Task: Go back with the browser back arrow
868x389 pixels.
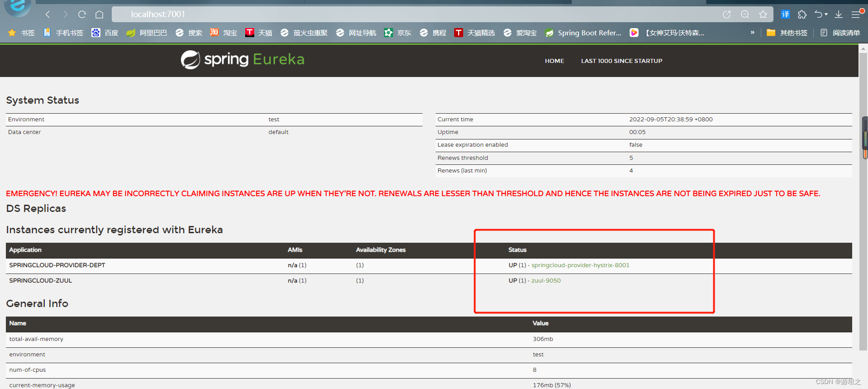Action: pos(47,14)
